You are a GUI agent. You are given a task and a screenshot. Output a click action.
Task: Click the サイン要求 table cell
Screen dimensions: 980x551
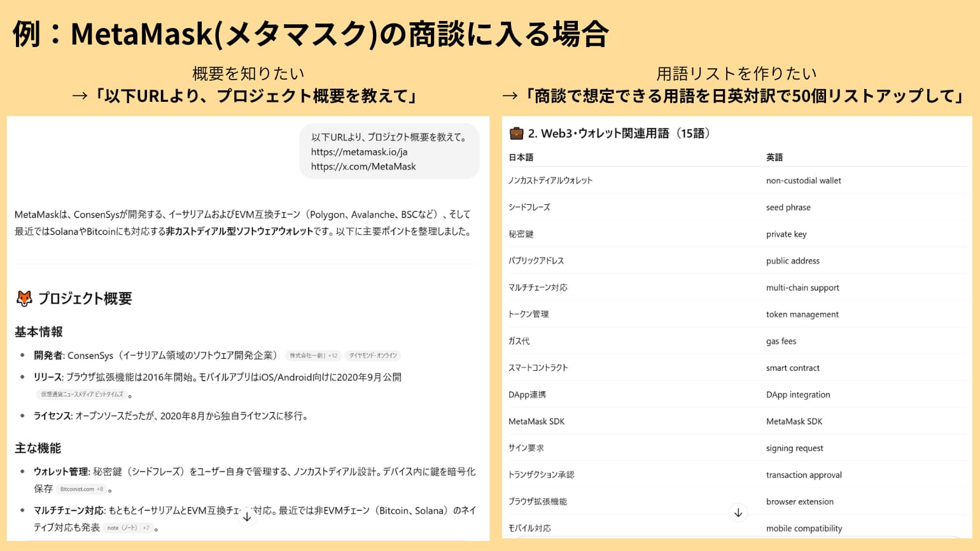coord(526,448)
